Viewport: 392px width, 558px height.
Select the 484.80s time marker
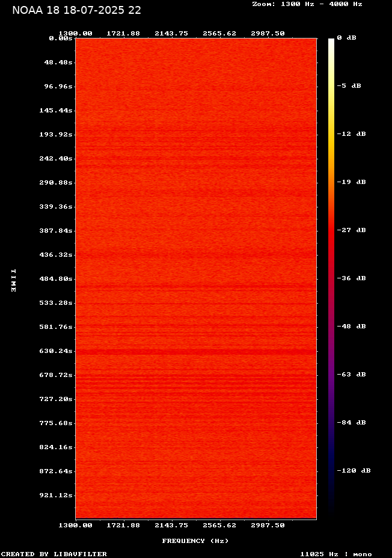coord(56,279)
